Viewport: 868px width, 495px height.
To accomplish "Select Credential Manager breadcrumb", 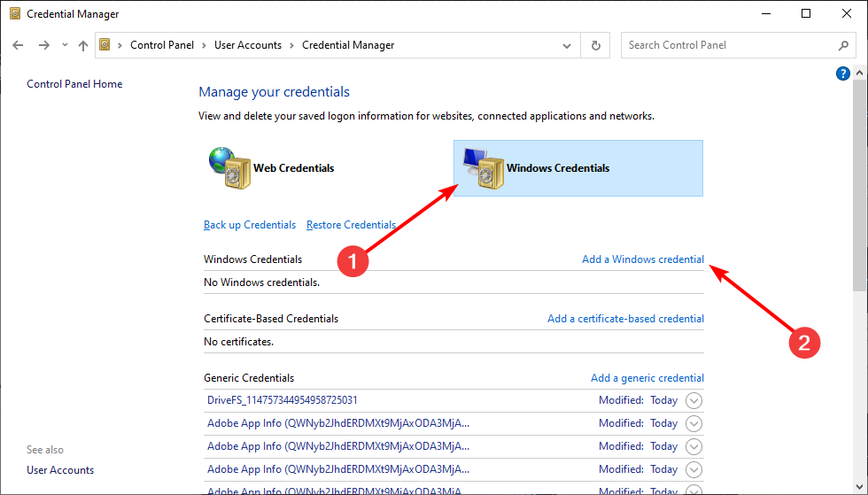I will coord(348,45).
